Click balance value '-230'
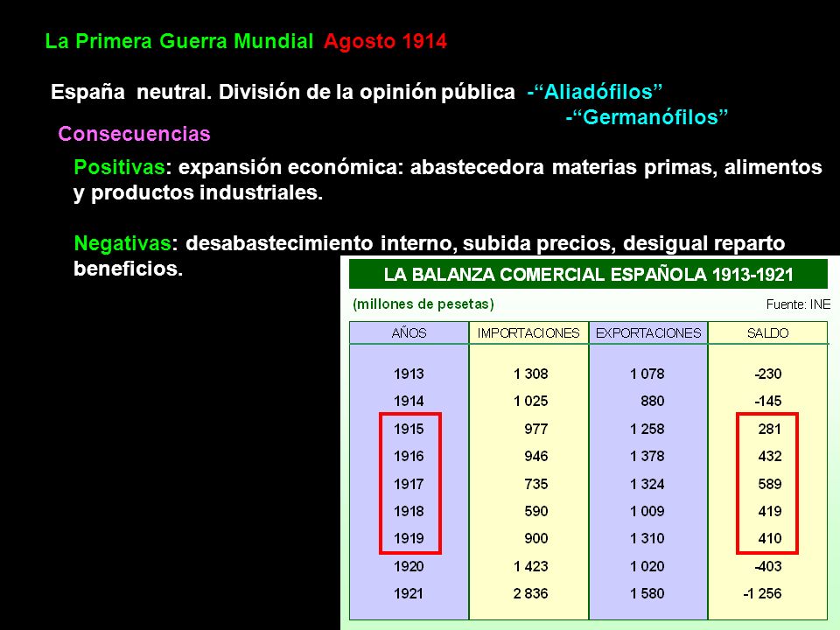Viewport: 840px width, 630px height. [x=767, y=374]
